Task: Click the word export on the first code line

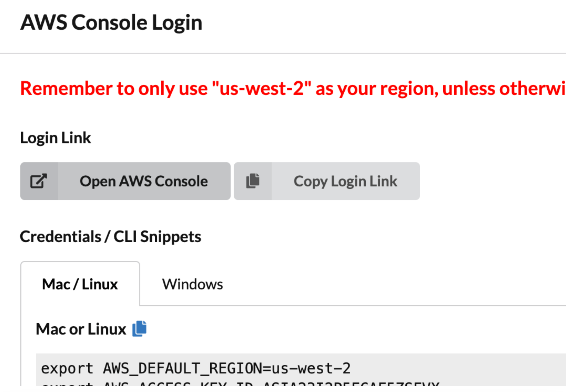Action: click(x=67, y=368)
